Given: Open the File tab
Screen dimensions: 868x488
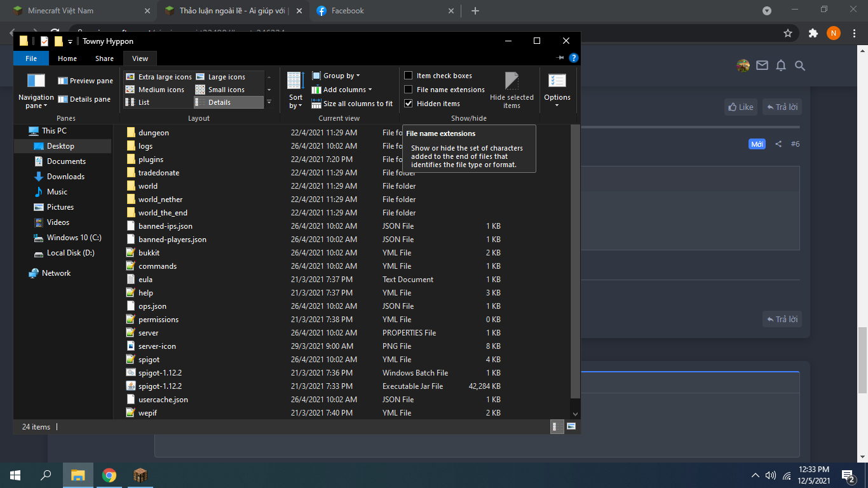Looking at the screenshot, I should 31,58.
